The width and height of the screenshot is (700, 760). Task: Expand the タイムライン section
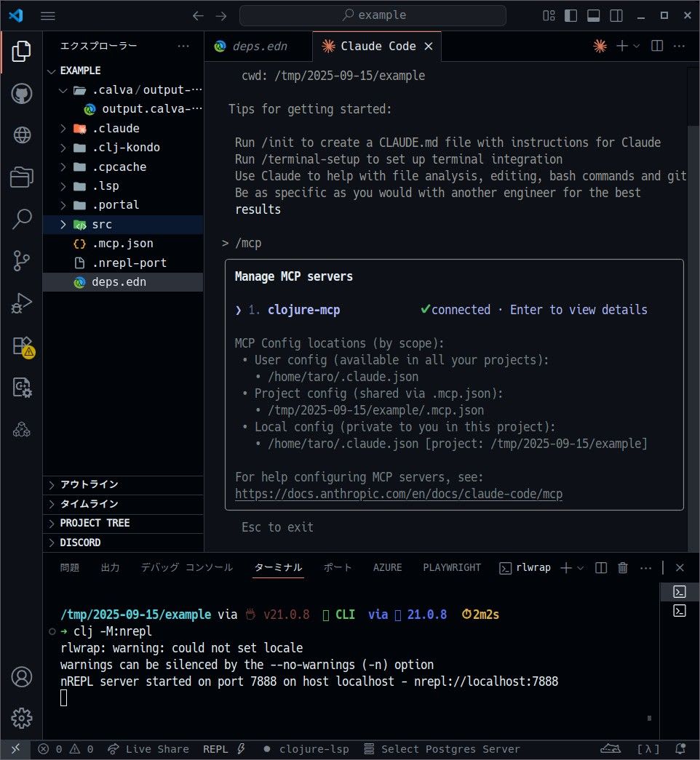pos(123,504)
